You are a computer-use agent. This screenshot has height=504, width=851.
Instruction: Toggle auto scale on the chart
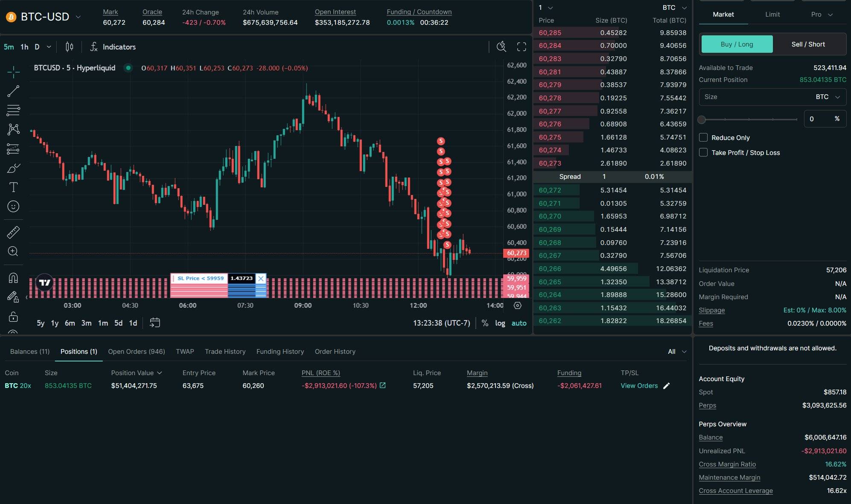coord(519,323)
